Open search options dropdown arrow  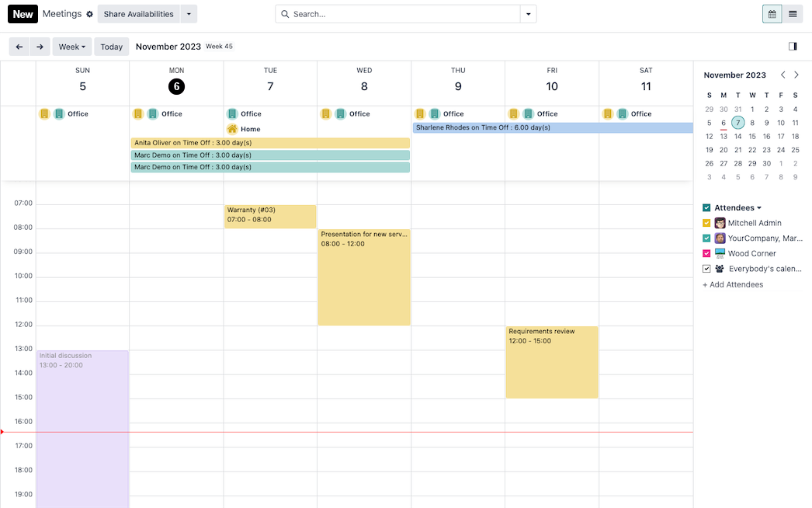pyautogui.click(x=528, y=14)
